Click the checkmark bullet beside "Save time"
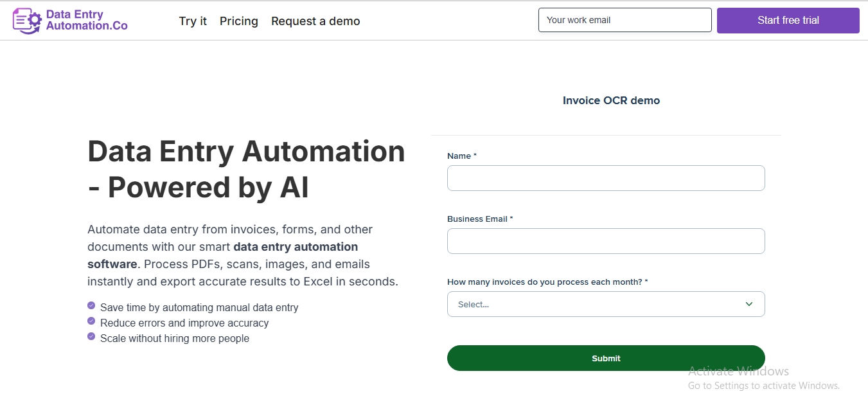The width and height of the screenshot is (868, 405). 91,306
